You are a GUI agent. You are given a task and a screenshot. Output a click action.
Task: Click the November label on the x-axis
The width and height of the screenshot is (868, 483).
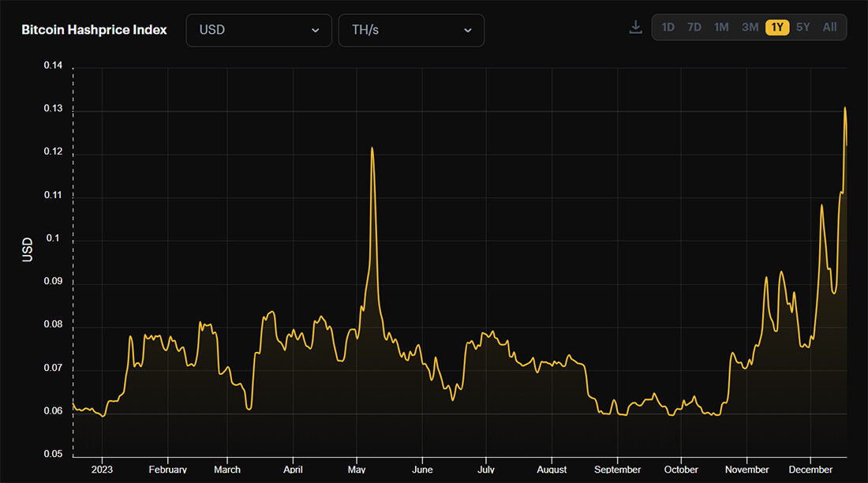pos(746,469)
